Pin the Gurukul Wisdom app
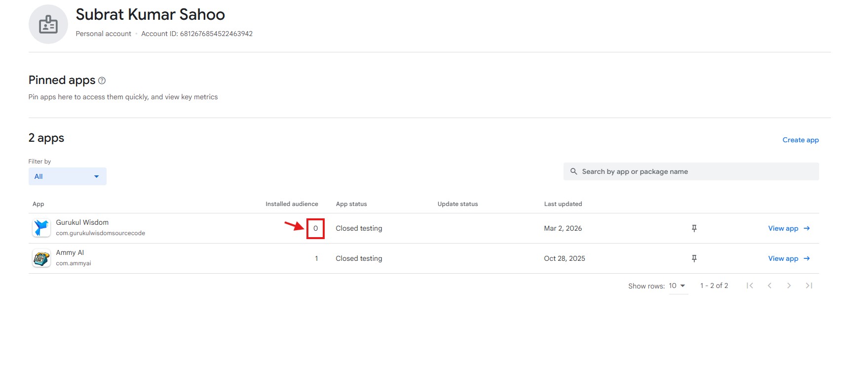 (694, 228)
